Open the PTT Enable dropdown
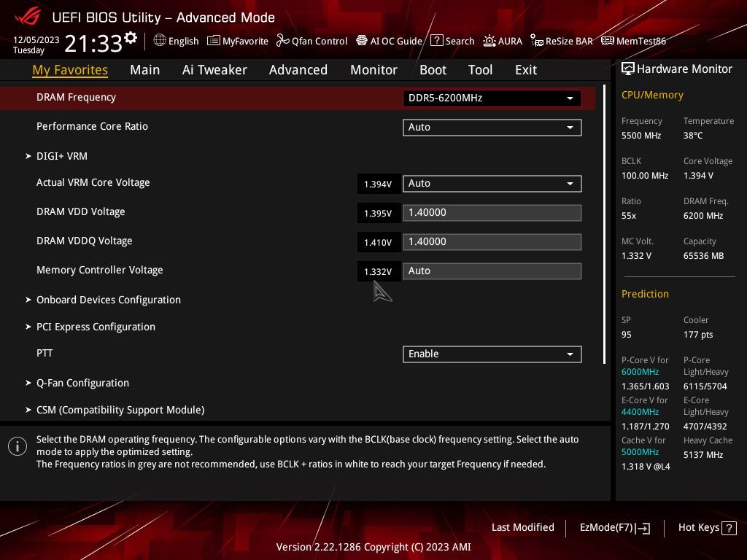The width and height of the screenshot is (747, 560). (x=492, y=354)
